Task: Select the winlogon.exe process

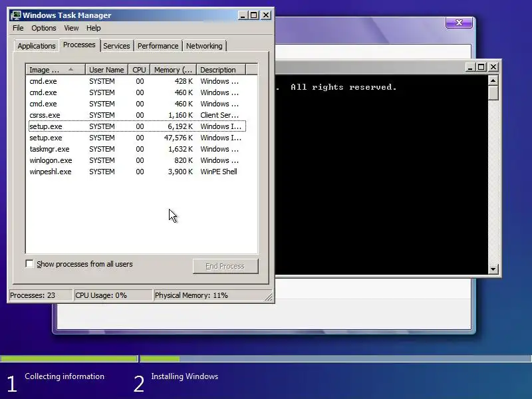Action: [x=137, y=160]
